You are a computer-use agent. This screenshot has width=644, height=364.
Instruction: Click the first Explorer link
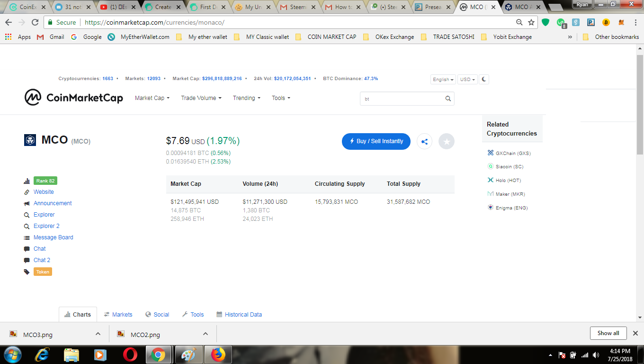point(44,215)
